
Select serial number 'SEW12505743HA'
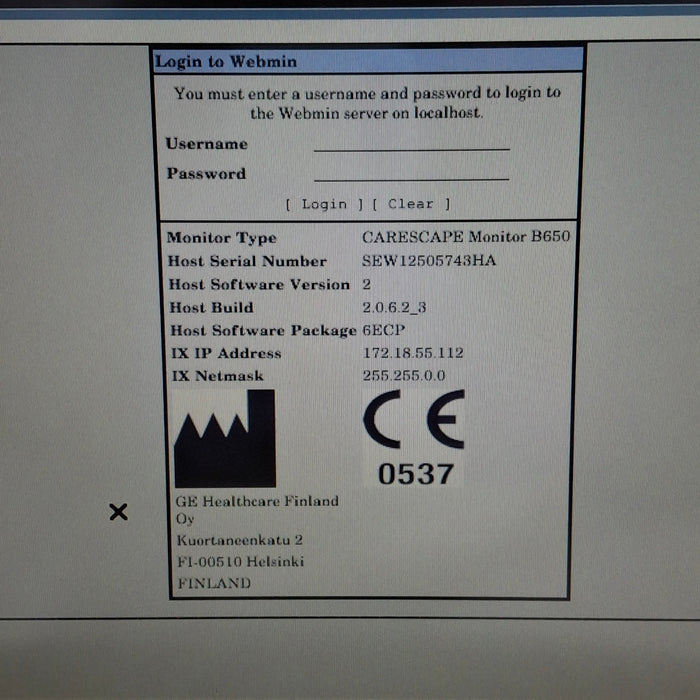pyautogui.click(x=429, y=260)
